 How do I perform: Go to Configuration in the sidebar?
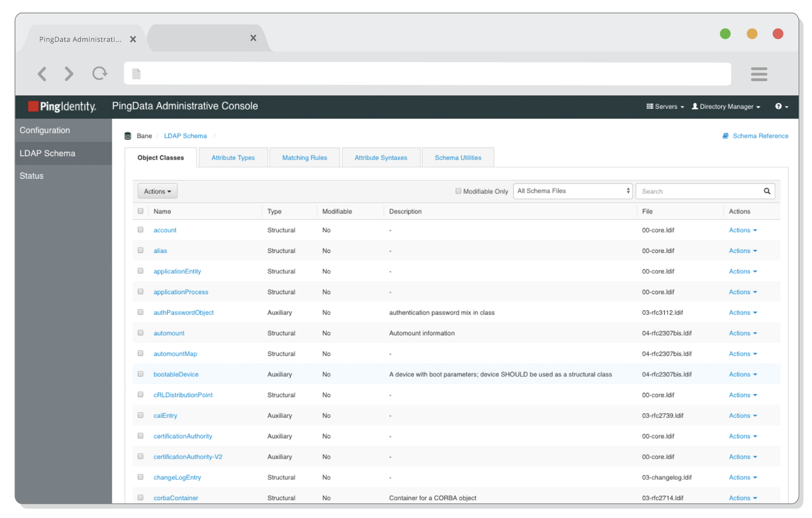45,130
